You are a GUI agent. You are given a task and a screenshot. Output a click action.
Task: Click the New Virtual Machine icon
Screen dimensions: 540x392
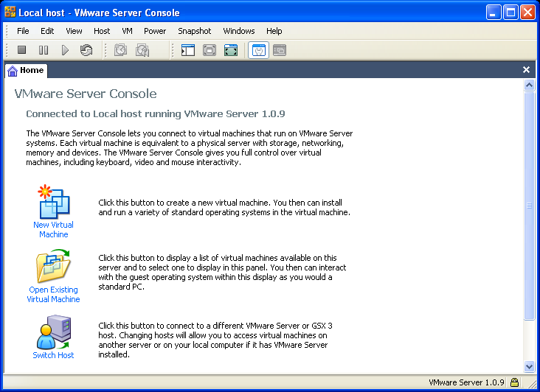(54, 202)
